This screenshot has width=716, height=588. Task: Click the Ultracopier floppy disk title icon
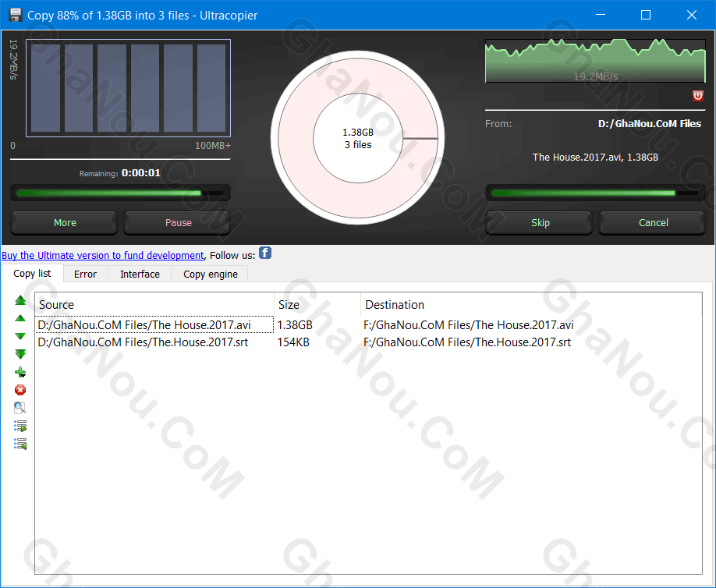tap(15, 15)
